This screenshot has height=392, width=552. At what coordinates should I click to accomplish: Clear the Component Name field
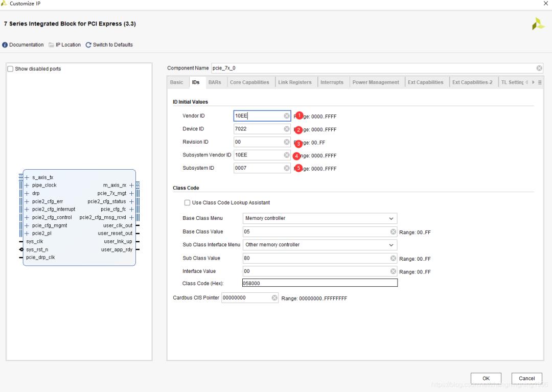click(539, 68)
